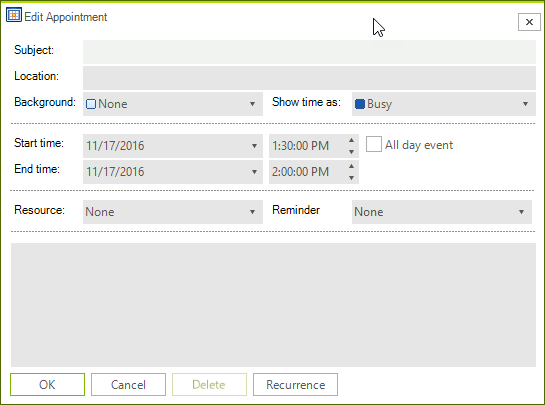Click in the appointment description area
Screen dimensions: 545x405
pyautogui.click(x=273, y=305)
